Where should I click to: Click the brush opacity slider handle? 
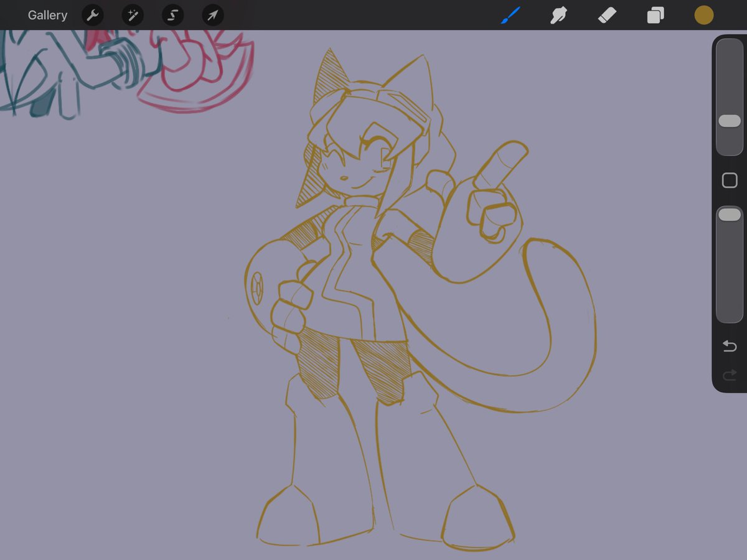[x=730, y=215]
